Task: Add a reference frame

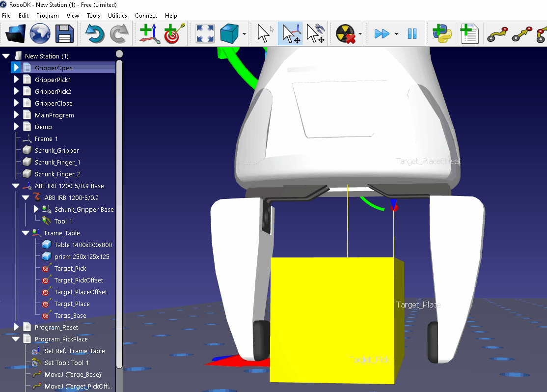Action: pos(150,33)
